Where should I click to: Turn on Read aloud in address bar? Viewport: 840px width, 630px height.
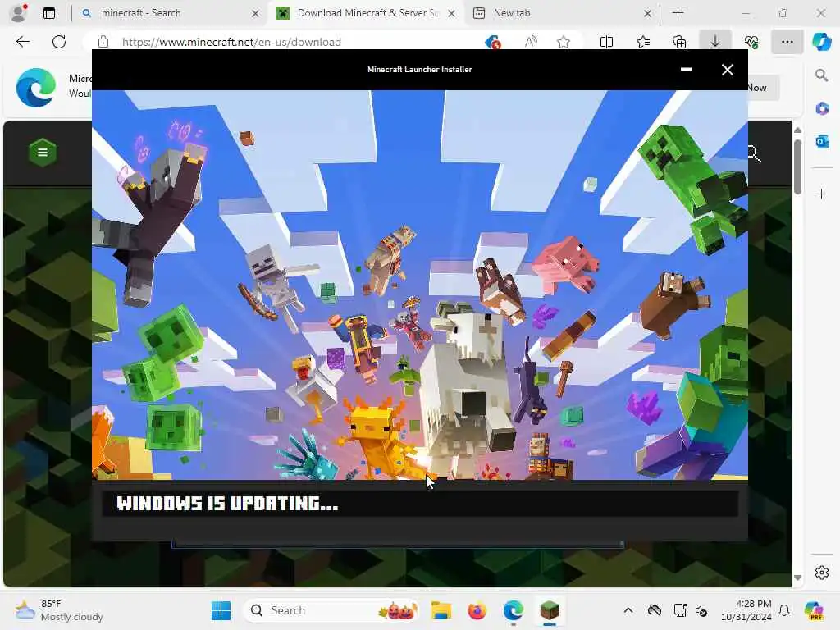(531, 42)
